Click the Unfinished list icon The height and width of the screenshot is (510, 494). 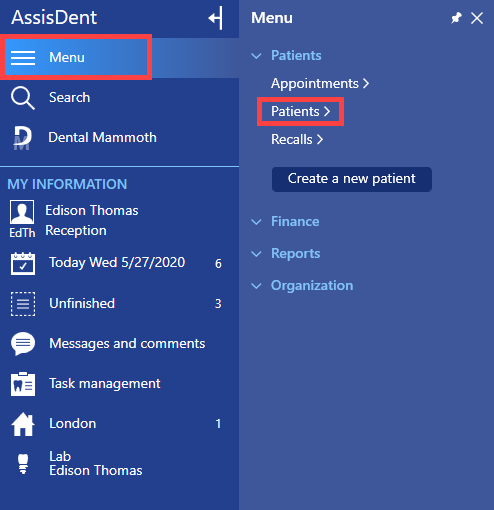point(23,304)
